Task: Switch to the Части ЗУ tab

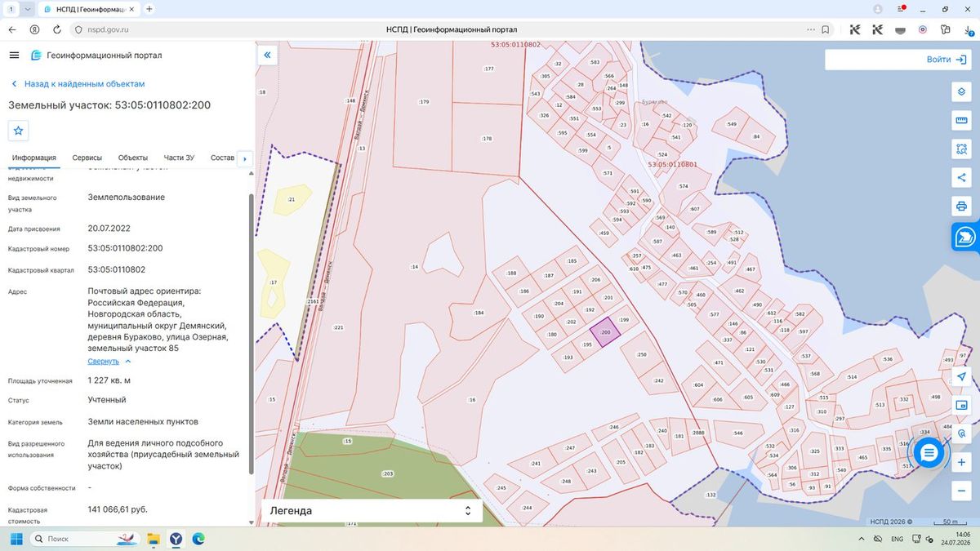Action: pos(179,158)
